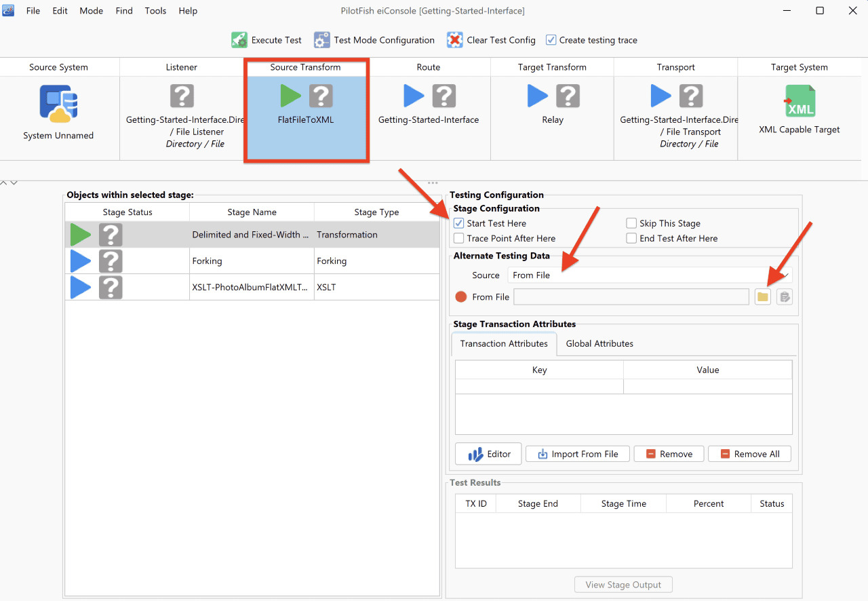The image size is (868, 601).
Task: Click question mark icon in XSLT row
Action: coord(111,288)
